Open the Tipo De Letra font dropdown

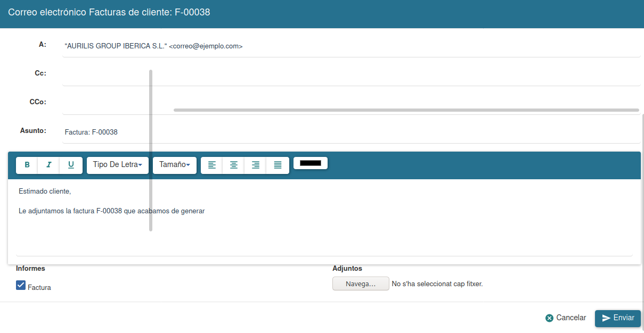point(117,165)
